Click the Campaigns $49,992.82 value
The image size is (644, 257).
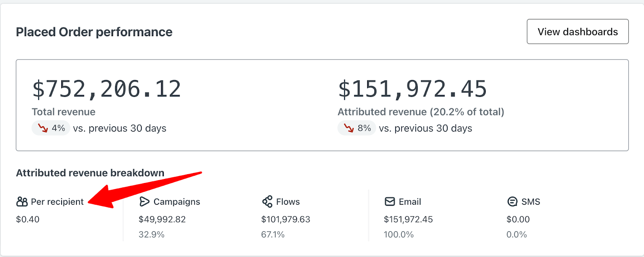pos(162,219)
